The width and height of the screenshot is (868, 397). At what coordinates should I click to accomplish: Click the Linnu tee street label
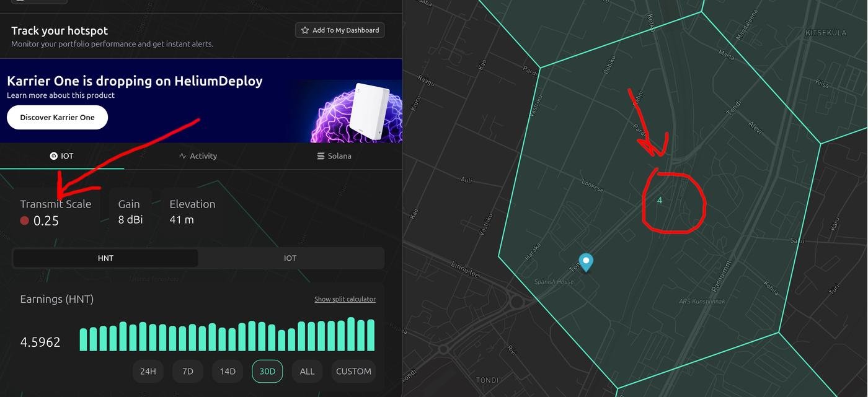tap(466, 269)
